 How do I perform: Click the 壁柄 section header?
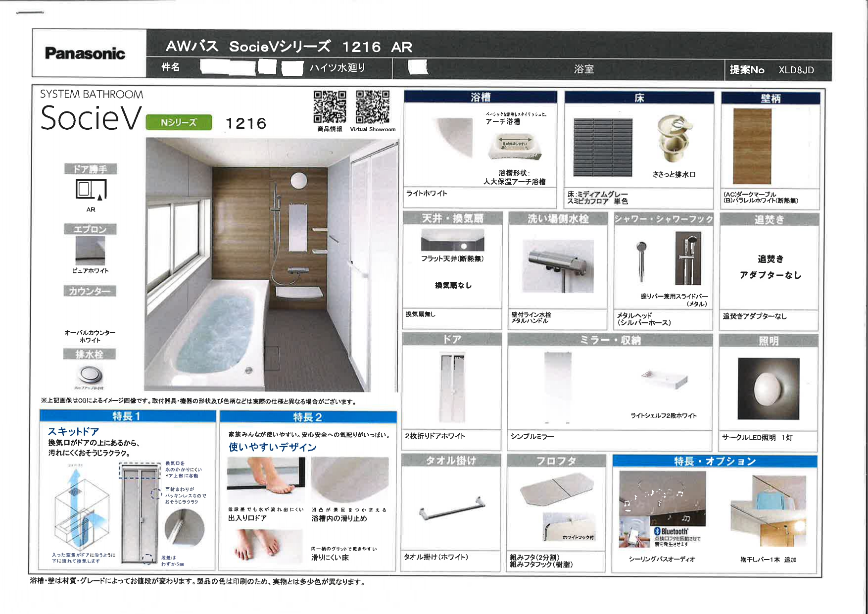coord(770,98)
